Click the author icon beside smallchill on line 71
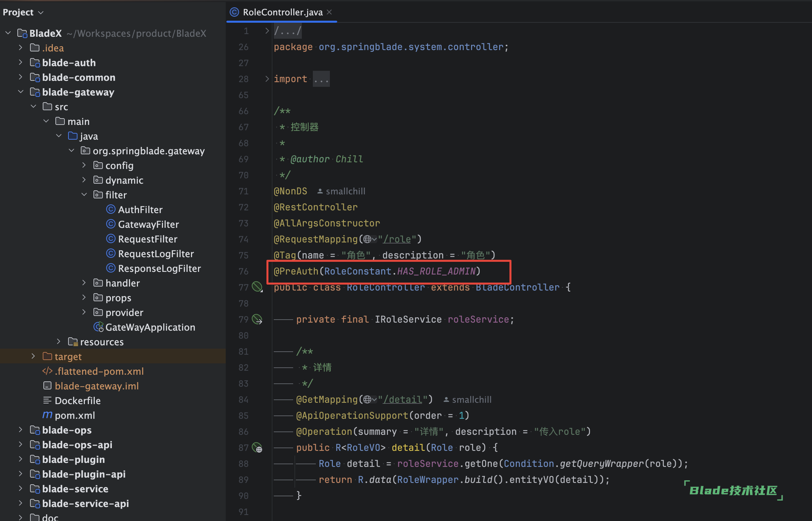 (320, 191)
